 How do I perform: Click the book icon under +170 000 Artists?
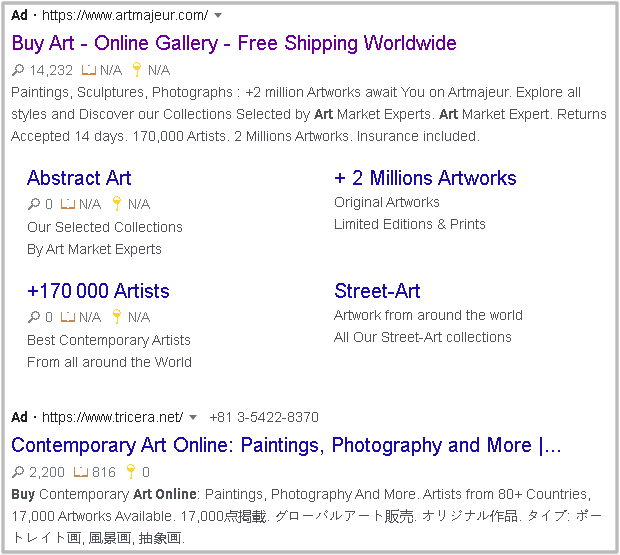[68, 317]
